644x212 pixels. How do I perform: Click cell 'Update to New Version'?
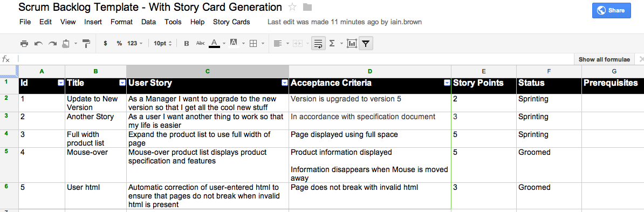(95, 103)
